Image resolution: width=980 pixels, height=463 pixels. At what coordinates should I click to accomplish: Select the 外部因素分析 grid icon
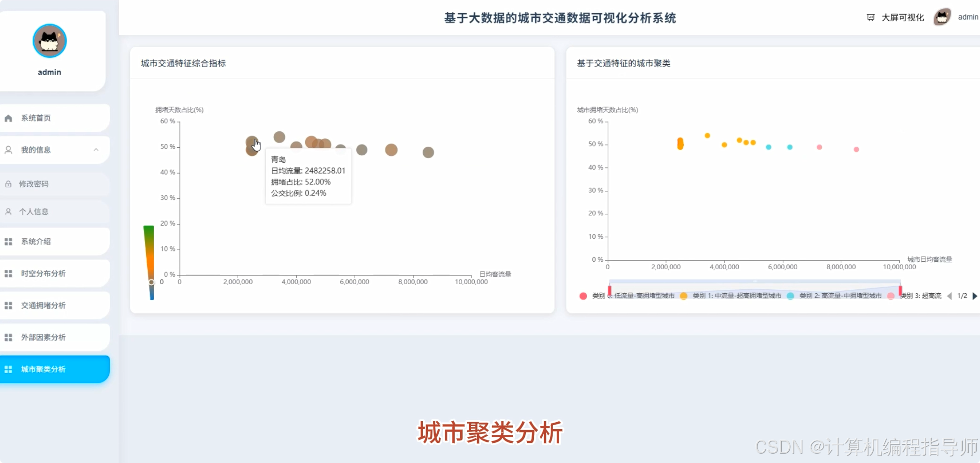click(7, 337)
